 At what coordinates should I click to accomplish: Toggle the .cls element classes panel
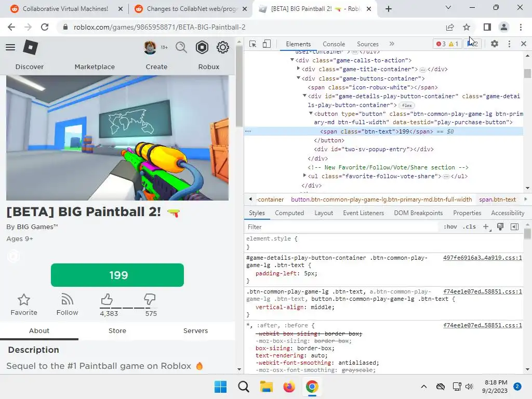pyautogui.click(x=469, y=227)
